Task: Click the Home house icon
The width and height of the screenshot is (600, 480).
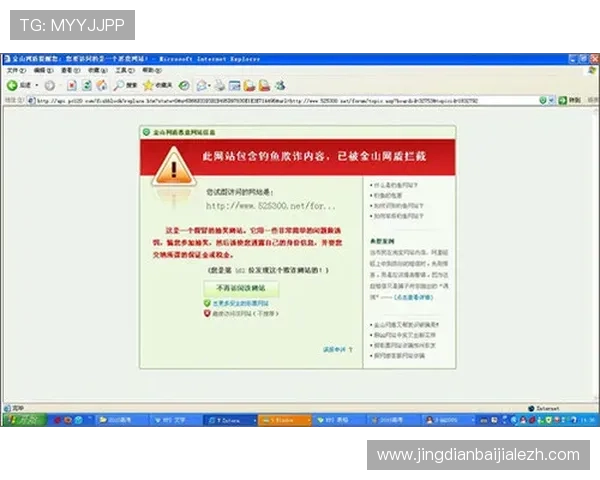Action: click(102, 85)
